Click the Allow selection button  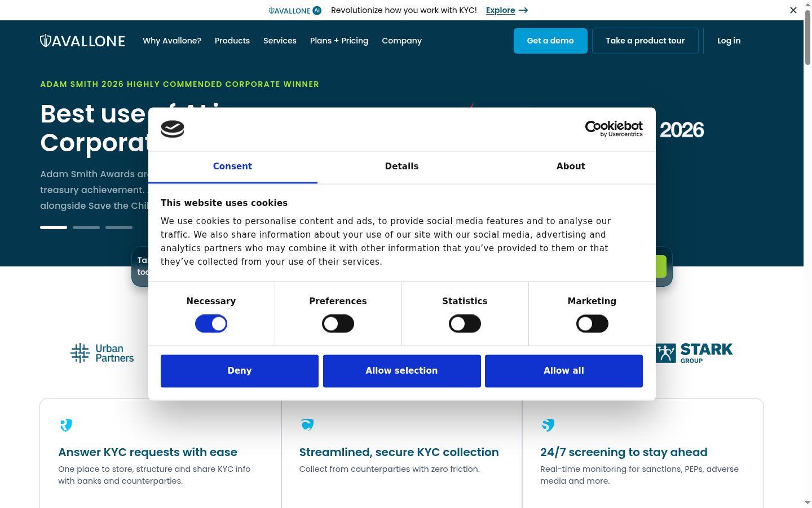[x=401, y=371]
